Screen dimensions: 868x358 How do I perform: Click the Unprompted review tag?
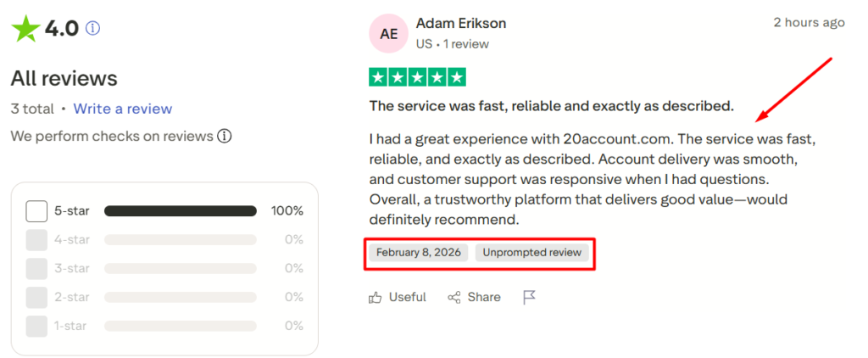[531, 252]
